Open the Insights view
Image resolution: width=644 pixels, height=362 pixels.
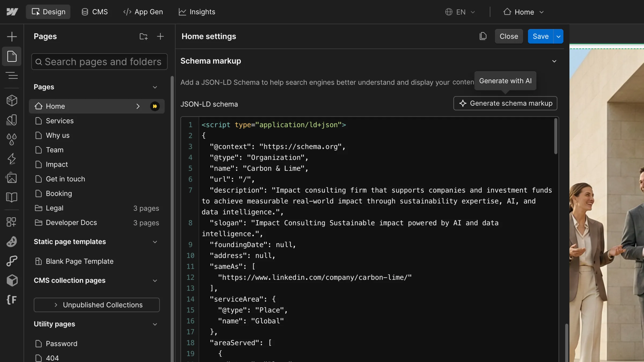(x=197, y=12)
